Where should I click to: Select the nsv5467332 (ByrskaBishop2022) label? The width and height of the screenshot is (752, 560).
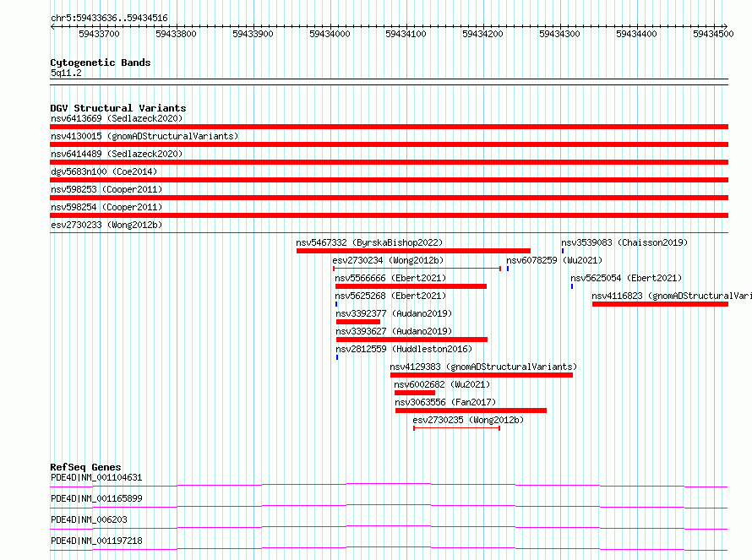pos(369,242)
